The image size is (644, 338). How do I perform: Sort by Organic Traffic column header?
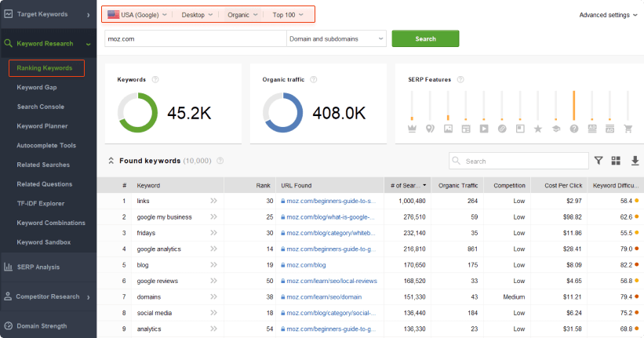[457, 185]
